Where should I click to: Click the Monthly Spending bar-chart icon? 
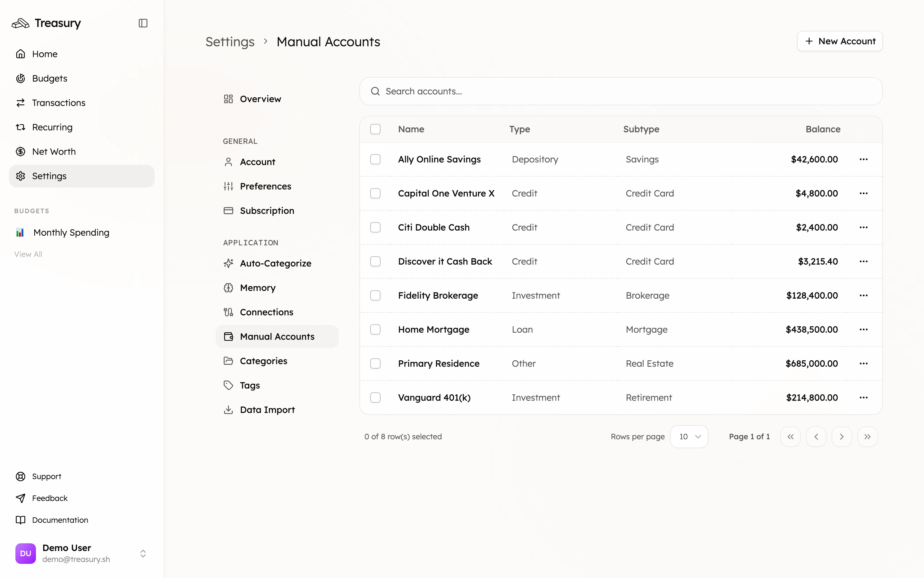pos(20,232)
